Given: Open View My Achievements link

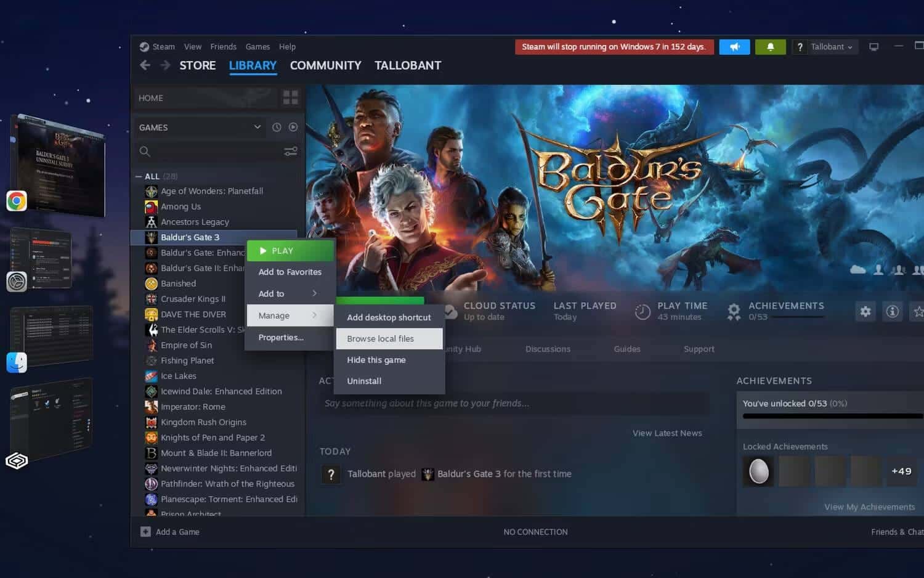Looking at the screenshot, I should point(869,507).
